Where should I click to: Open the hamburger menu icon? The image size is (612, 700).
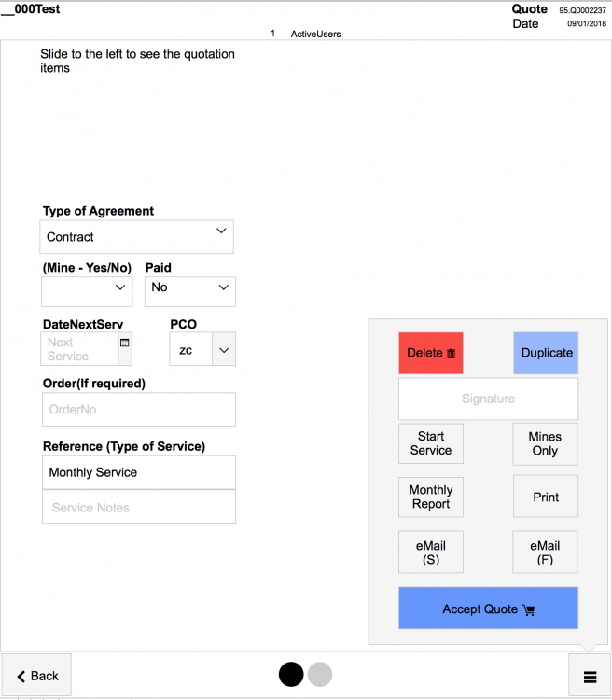coord(590,677)
